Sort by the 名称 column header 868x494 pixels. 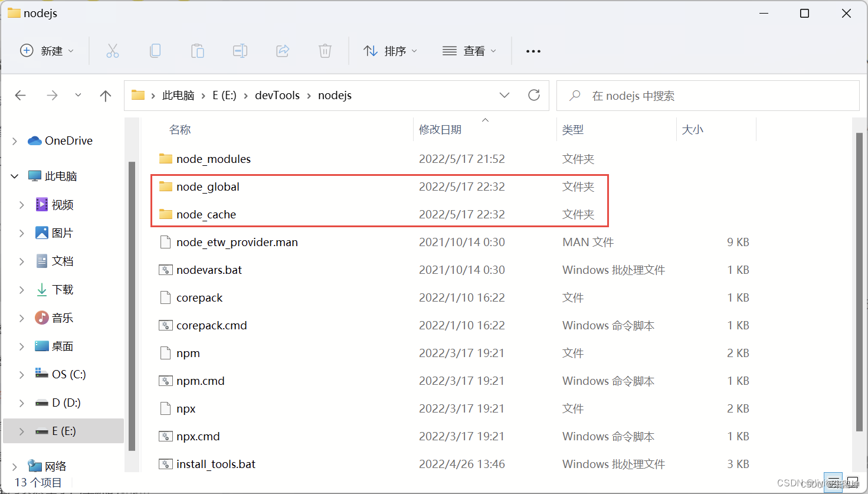point(180,129)
